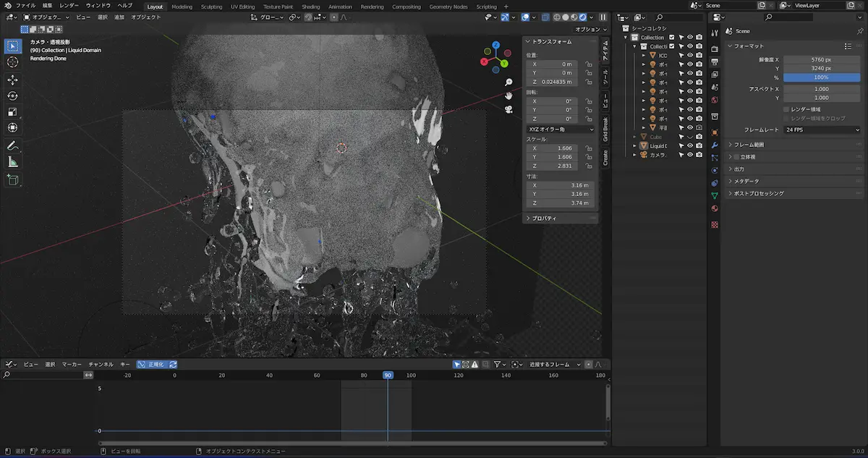
Task: Switch to the Shading workspace tab
Action: pos(310,7)
